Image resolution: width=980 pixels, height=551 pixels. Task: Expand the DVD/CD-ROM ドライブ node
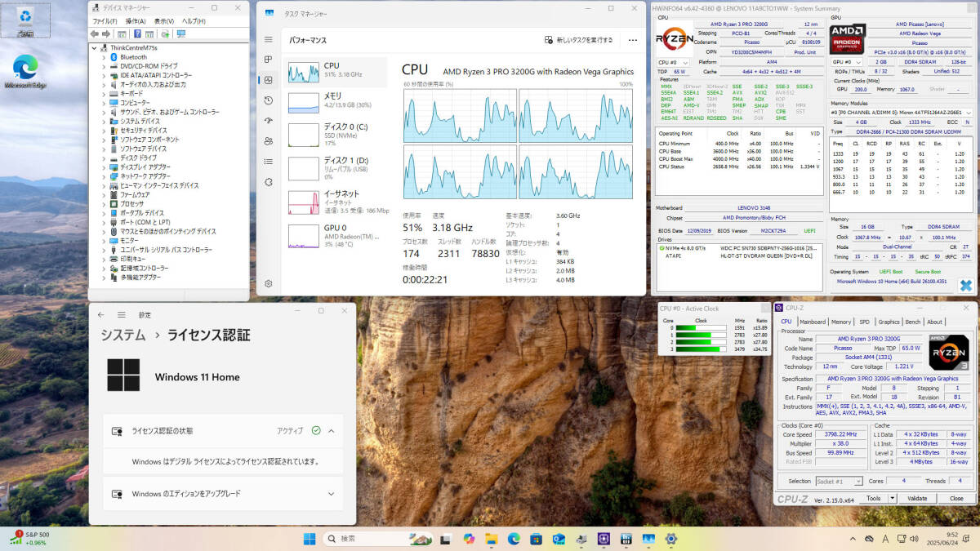click(104, 66)
